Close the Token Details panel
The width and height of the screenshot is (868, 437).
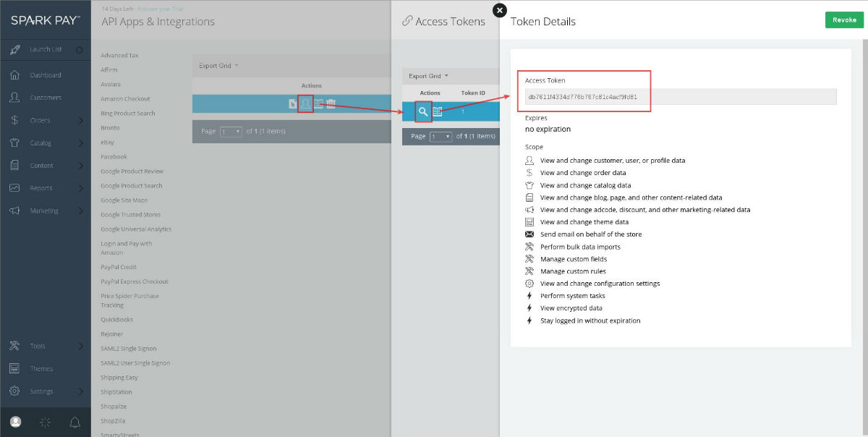coord(499,10)
